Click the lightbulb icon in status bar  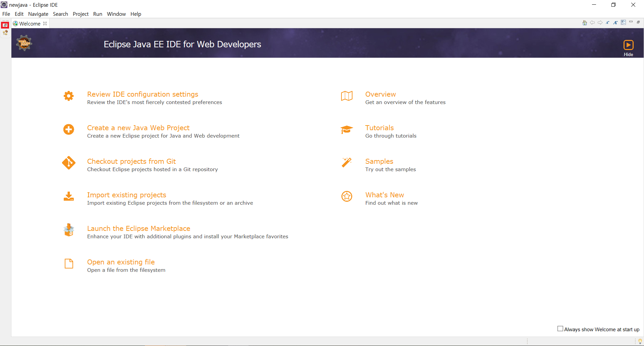pyautogui.click(x=640, y=341)
